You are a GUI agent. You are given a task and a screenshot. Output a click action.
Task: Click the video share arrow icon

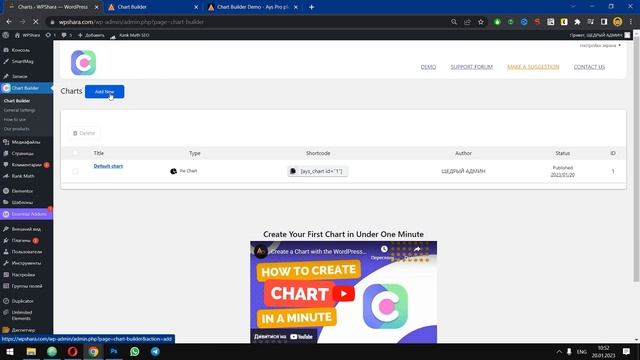[x=417, y=249]
